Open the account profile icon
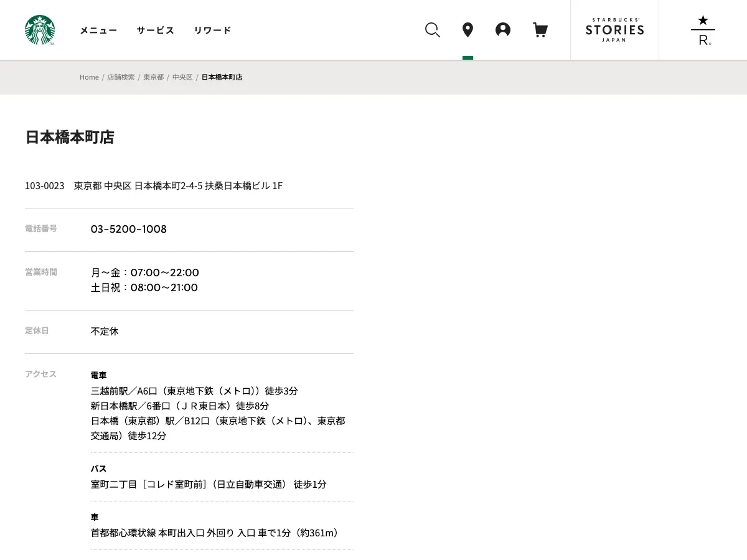 click(x=503, y=30)
